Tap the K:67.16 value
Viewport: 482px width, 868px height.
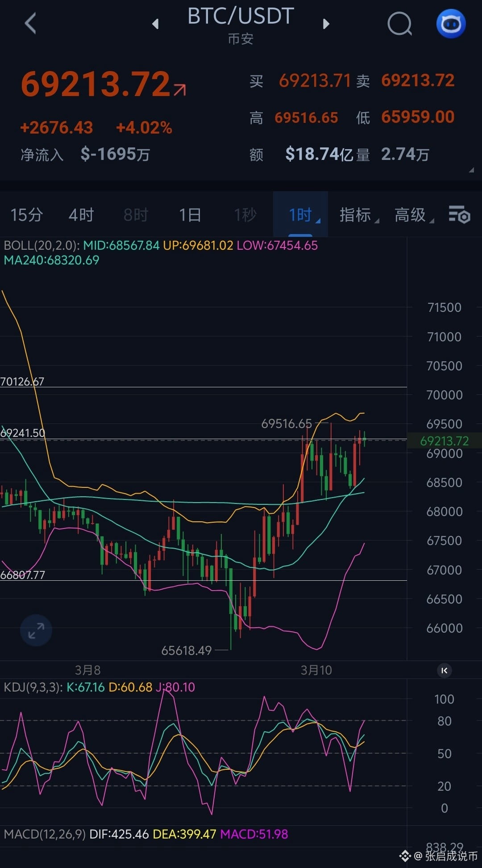point(86,687)
